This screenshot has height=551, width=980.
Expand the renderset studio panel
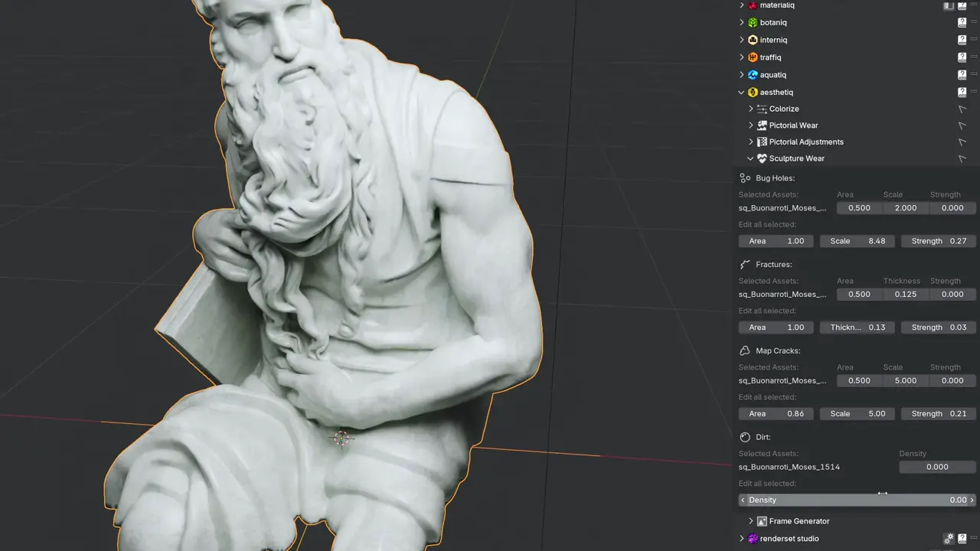point(742,539)
